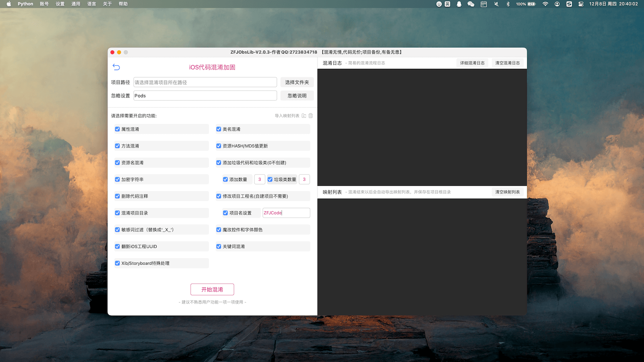
Task: Click the Wi-Fi status icon
Action: click(x=545, y=4)
